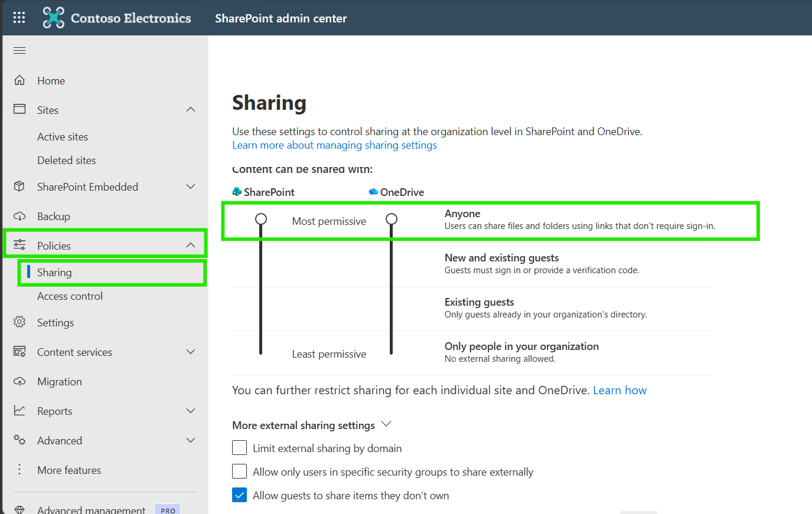Image resolution: width=812 pixels, height=514 pixels.
Task: Click the Contoso Electronics logo icon
Action: point(54,18)
